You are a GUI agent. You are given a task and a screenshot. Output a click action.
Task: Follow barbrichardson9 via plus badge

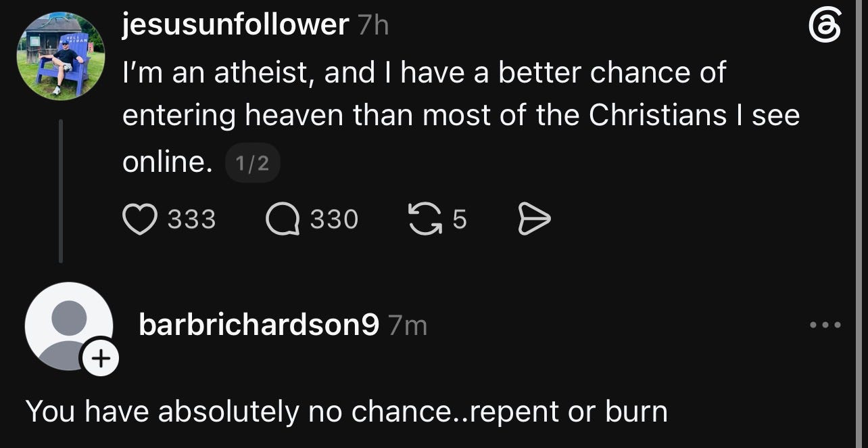coord(100,358)
